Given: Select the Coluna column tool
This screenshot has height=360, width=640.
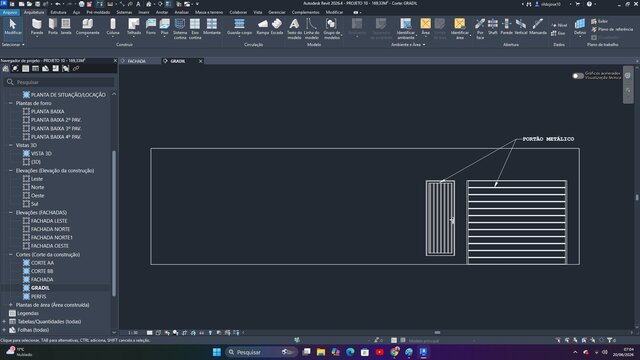Looking at the screenshot, I should click(x=113, y=27).
